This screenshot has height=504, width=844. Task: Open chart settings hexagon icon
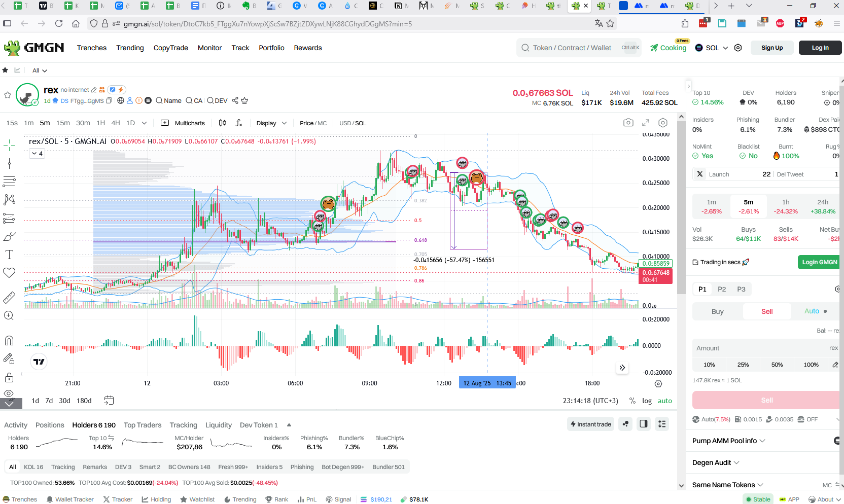click(663, 123)
